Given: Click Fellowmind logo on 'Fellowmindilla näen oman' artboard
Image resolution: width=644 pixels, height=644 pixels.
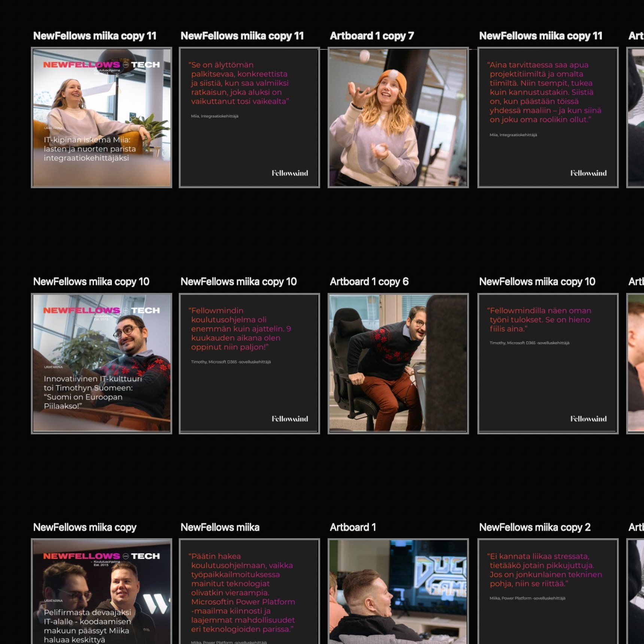Looking at the screenshot, I should pos(588,419).
